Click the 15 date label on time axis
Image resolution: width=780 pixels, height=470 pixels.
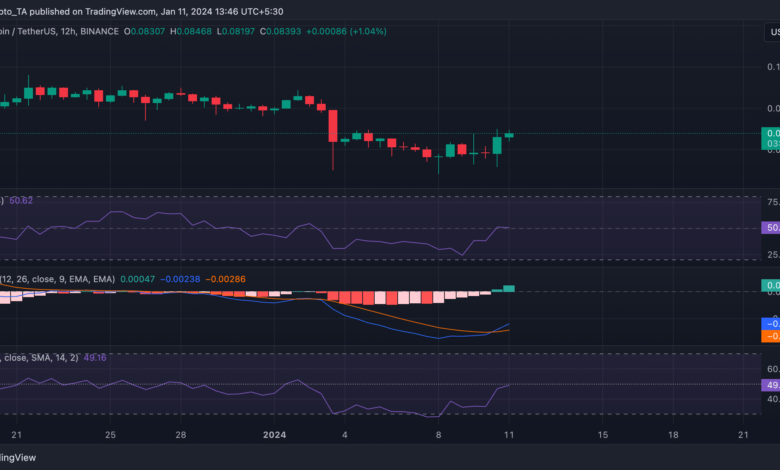point(601,435)
